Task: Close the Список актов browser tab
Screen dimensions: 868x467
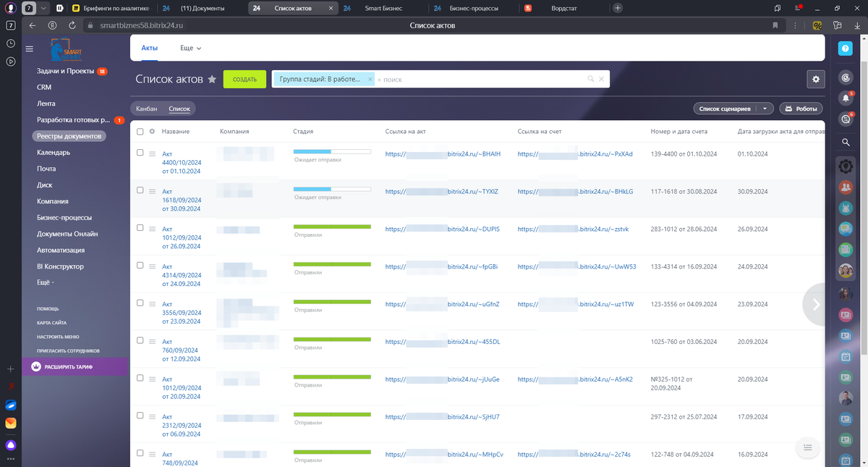Action: [331, 8]
